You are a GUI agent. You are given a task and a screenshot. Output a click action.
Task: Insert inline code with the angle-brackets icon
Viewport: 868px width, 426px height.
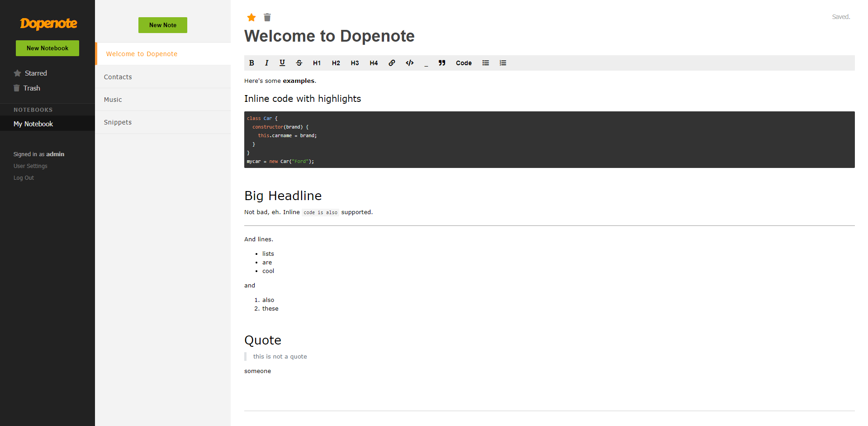tap(410, 63)
